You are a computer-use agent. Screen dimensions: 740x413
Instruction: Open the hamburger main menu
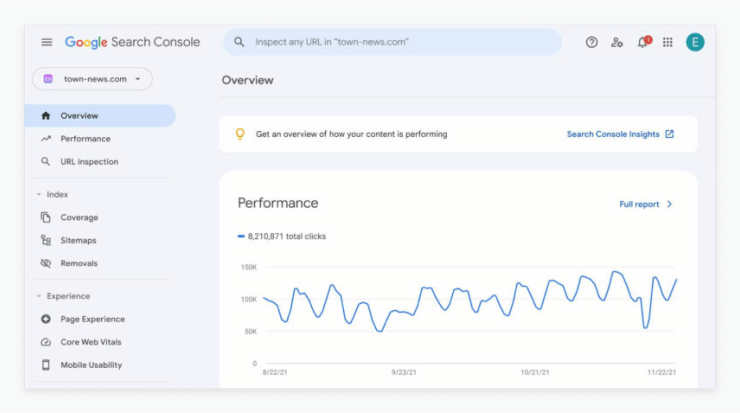pos(46,42)
